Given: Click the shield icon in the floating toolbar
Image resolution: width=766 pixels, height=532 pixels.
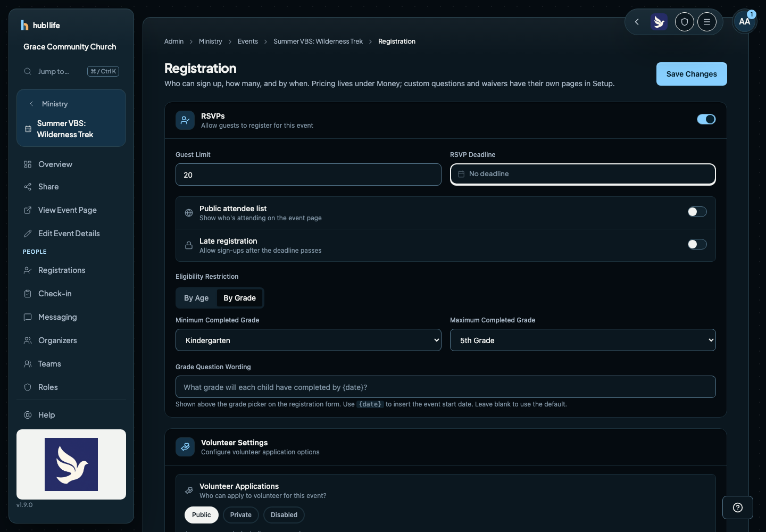Looking at the screenshot, I should pyautogui.click(x=685, y=22).
